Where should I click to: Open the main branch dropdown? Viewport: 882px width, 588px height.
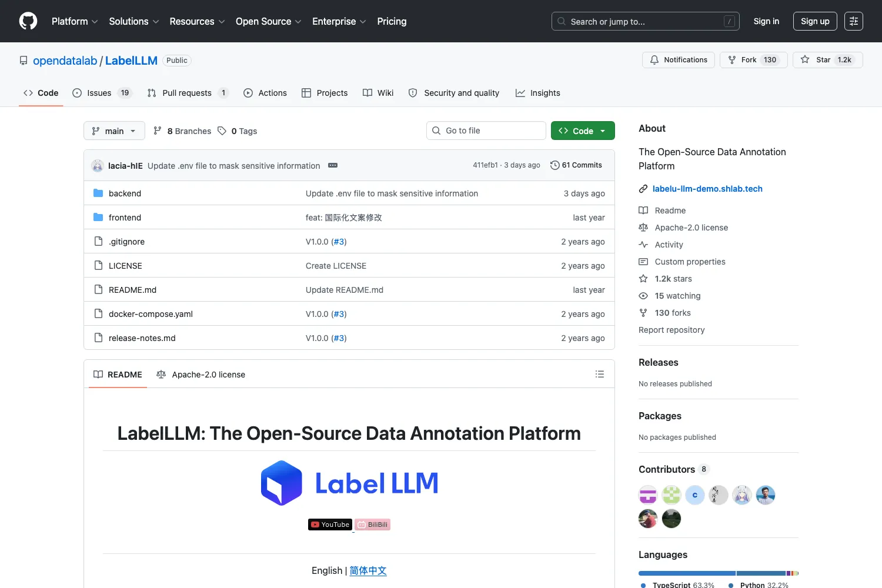(114, 131)
